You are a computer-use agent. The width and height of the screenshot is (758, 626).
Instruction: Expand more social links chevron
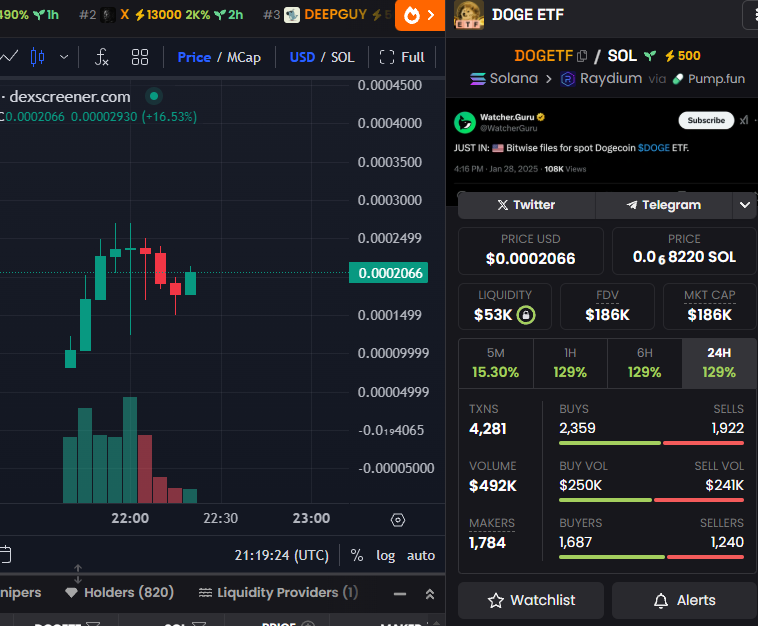tap(744, 205)
